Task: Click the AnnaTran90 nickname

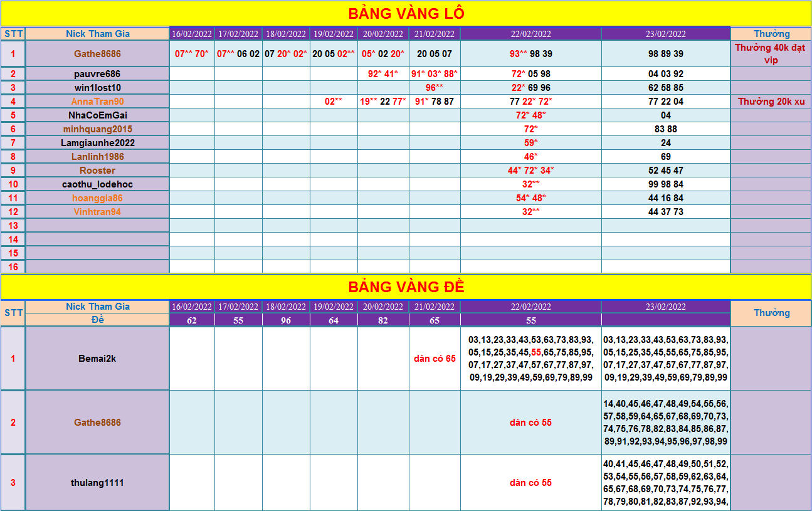Action: pos(97,102)
